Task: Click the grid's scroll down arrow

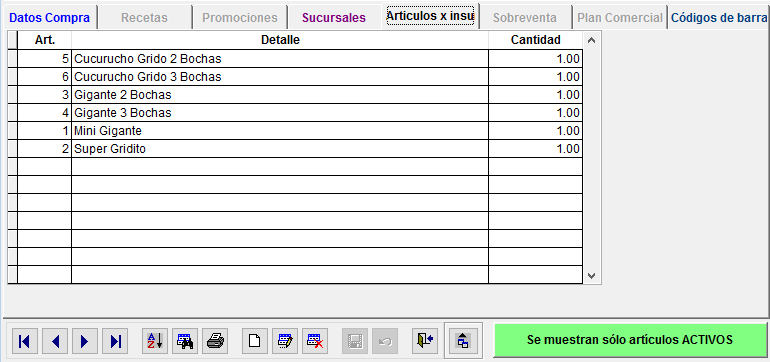Action: pyautogui.click(x=591, y=276)
